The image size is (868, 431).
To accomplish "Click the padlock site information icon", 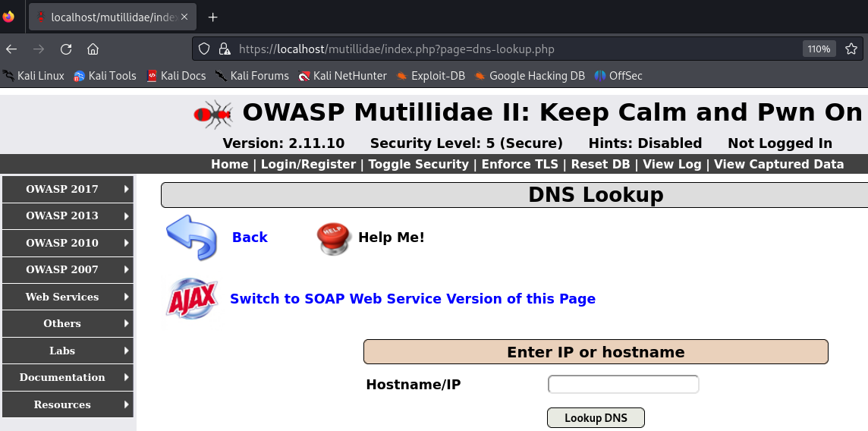I will [x=224, y=49].
